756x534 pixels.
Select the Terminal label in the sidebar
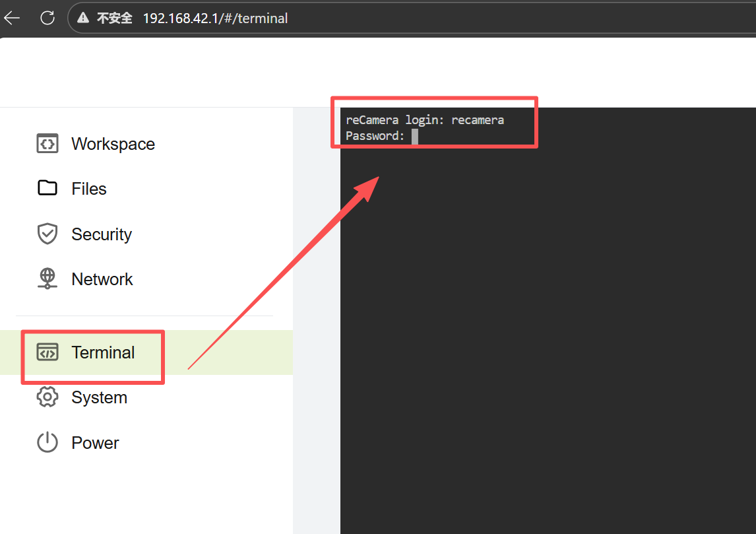pos(104,352)
